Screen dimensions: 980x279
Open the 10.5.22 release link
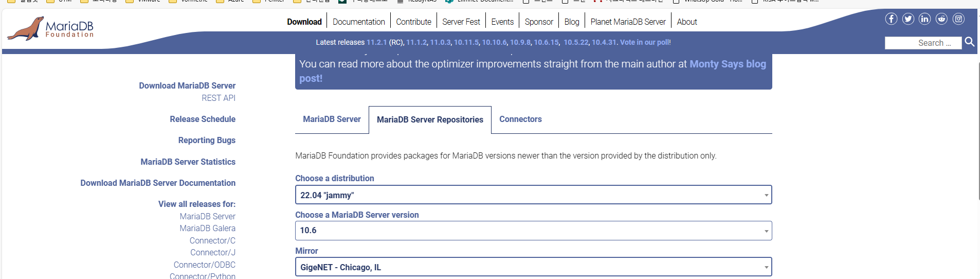tap(576, 42)
